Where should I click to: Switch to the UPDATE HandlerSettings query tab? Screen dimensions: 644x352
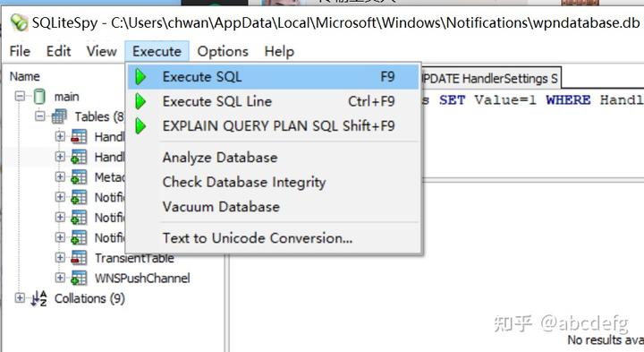[490, 79]
